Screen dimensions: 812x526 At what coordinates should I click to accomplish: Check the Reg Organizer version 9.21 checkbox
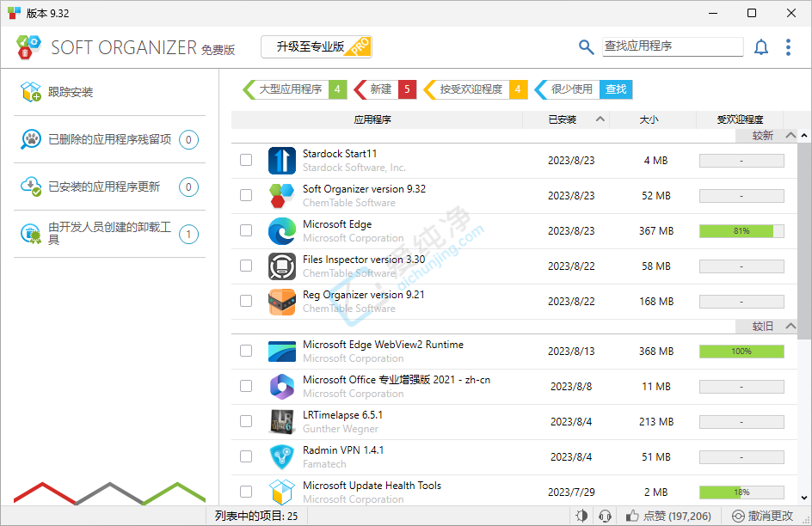click(246, 301)
